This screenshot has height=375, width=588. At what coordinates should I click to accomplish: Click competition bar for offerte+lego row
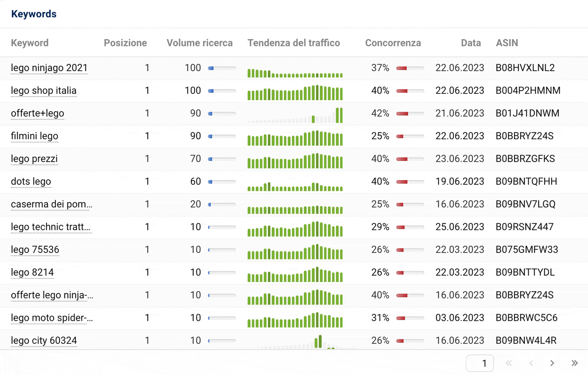click(x=410, y=114)
